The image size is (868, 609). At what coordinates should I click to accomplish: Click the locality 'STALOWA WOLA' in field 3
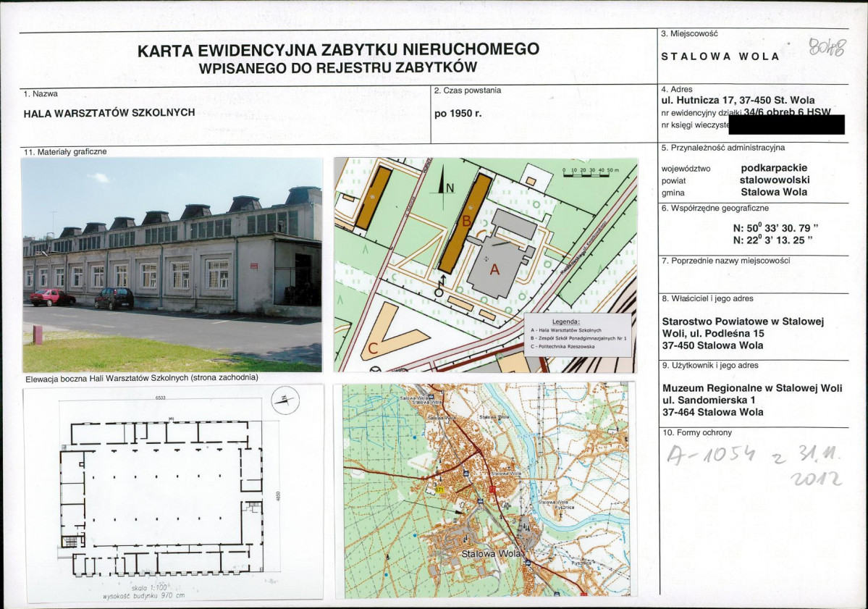pyautogui.click(x=720, y=56)
